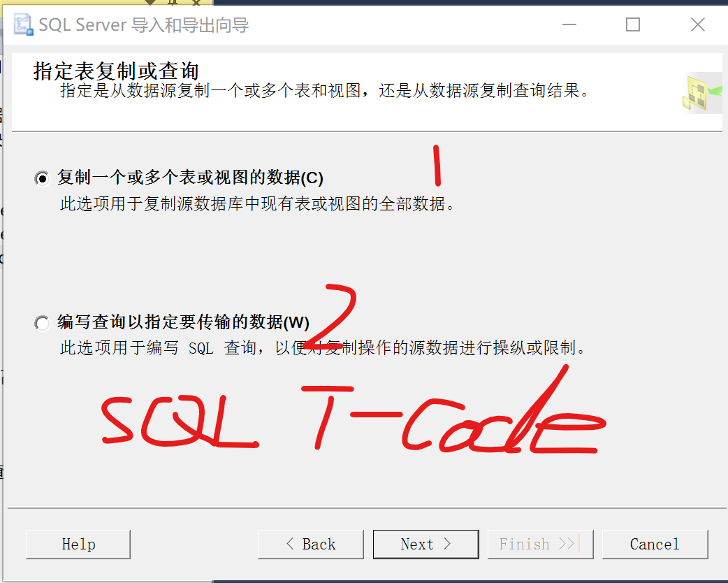Viewport: 728px width, 583px height.
Task: Click the subtitle about 从数据源复制查询结果
Action: coord(325,91)
